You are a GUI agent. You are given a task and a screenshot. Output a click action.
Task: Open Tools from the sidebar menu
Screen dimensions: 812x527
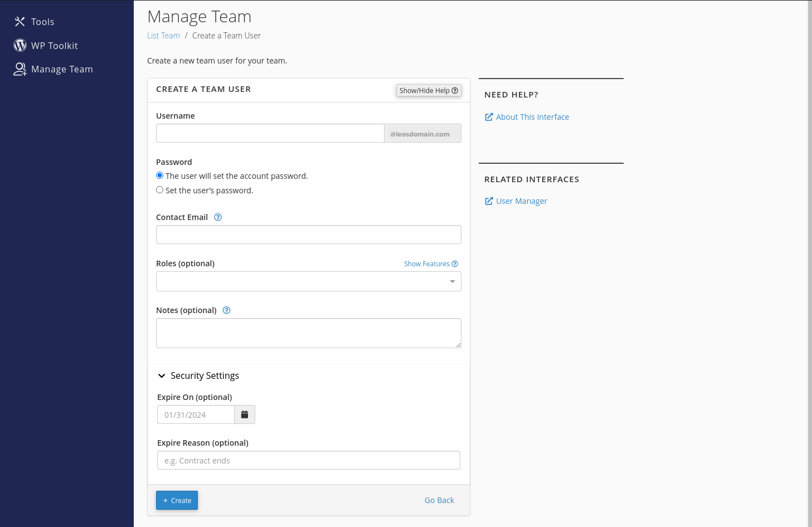click(42, 22)
